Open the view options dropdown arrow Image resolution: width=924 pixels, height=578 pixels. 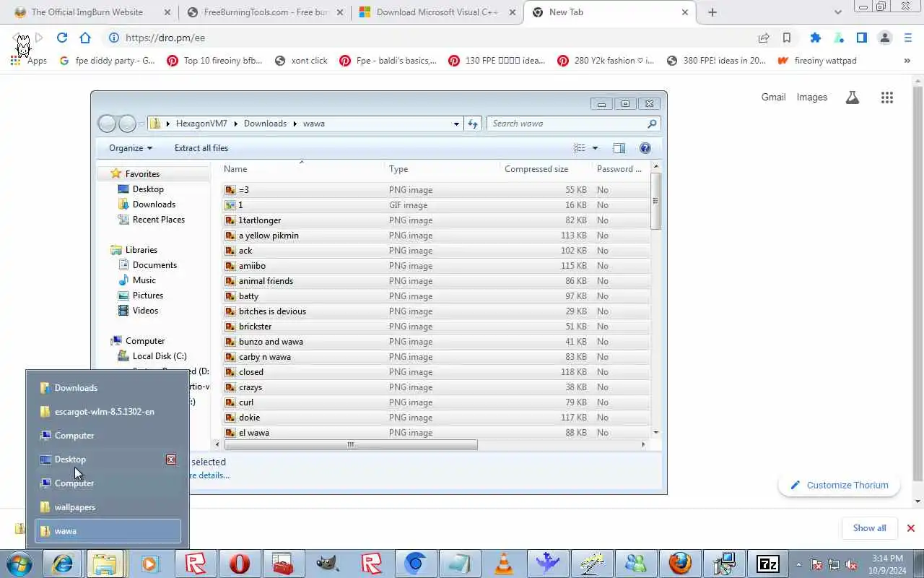pyautogui.click(x=596, y=148)
